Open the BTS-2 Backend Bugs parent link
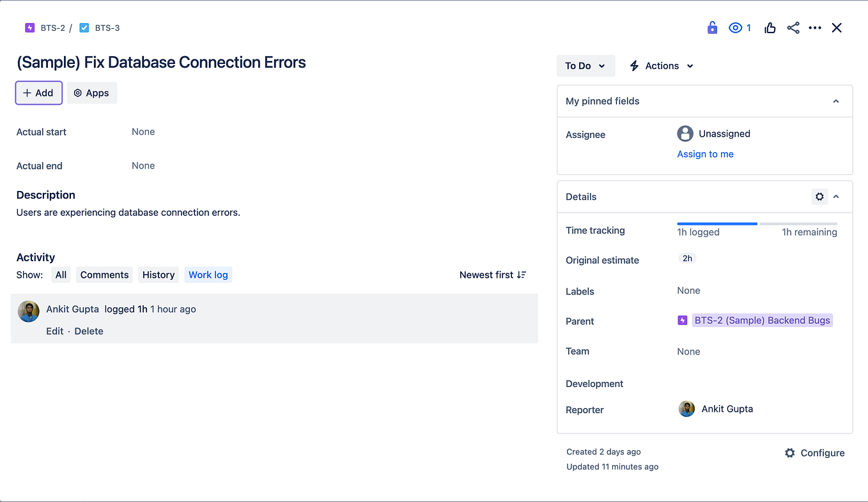 762,320
